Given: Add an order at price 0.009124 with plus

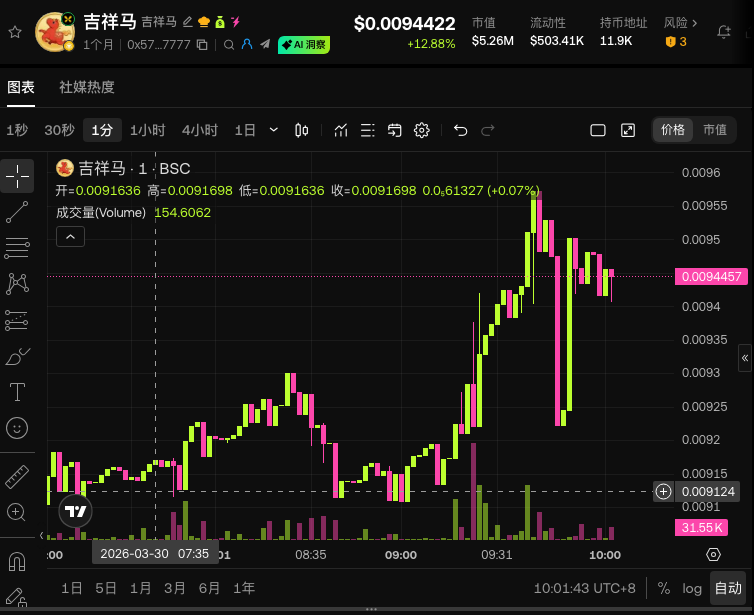Looking at the screenshot, I should 664,491.
